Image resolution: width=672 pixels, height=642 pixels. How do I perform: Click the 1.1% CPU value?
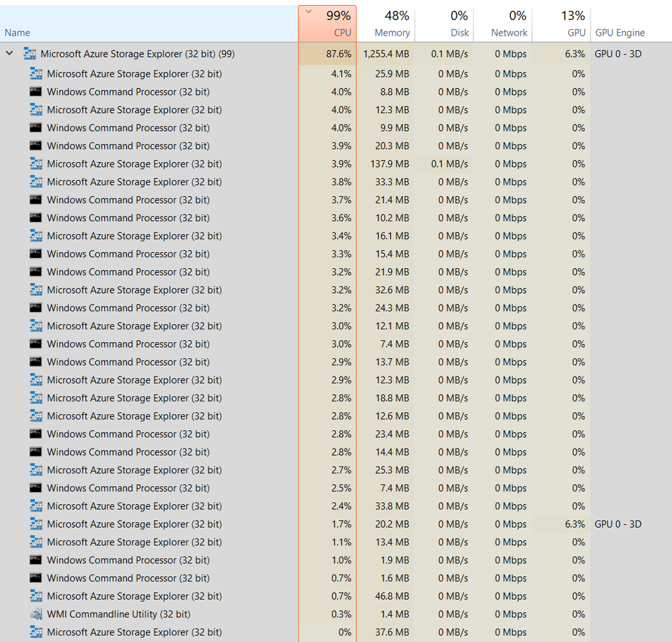pyautogui.click(x=341, y=542)
